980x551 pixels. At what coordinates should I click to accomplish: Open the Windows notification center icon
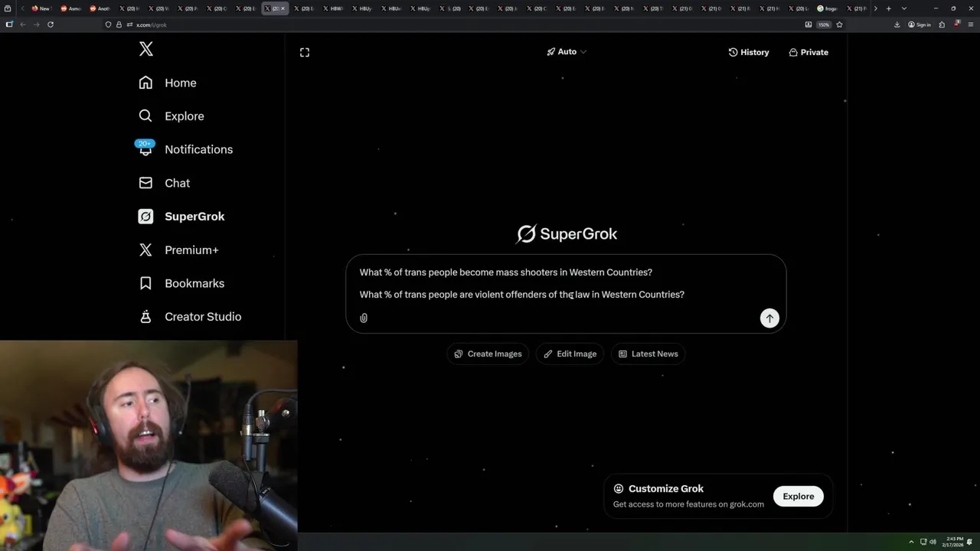970,542
